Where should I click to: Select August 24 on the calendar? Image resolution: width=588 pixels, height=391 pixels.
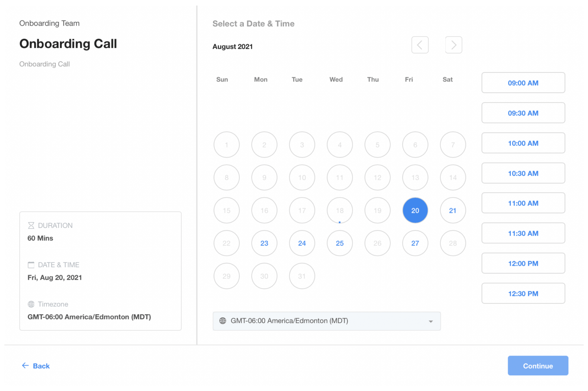(x=302, y=243)
